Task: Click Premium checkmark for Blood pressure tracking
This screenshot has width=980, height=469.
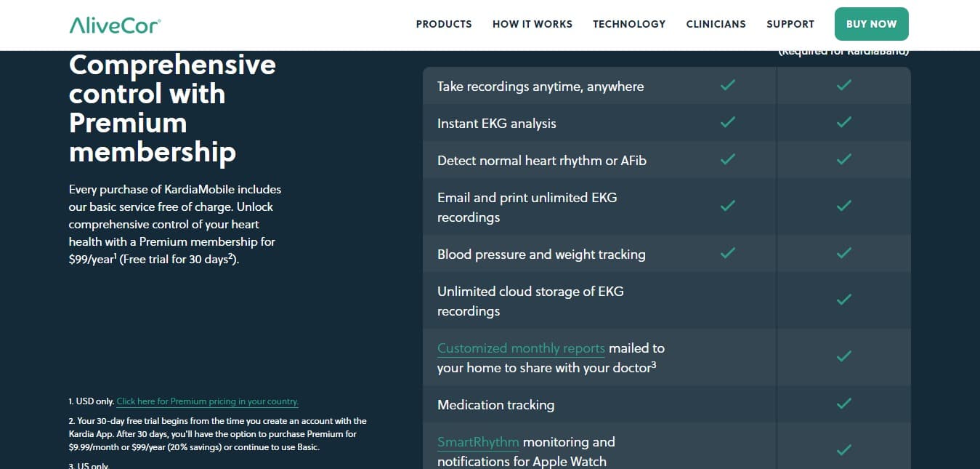Action: [x=843, y=253]
